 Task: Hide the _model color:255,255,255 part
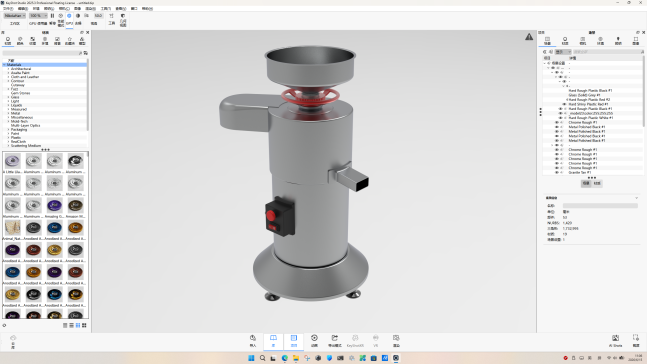click(x=560, y=113)
